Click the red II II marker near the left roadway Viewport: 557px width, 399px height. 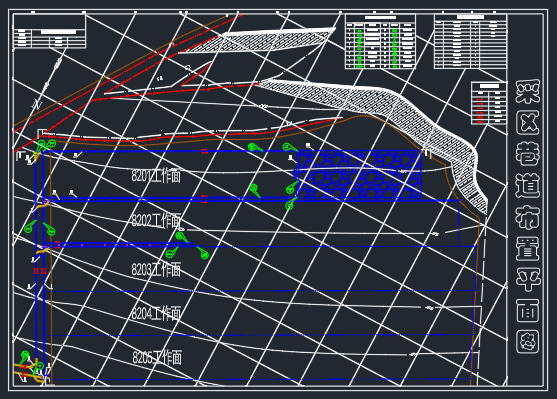click(x=40, y=271)
